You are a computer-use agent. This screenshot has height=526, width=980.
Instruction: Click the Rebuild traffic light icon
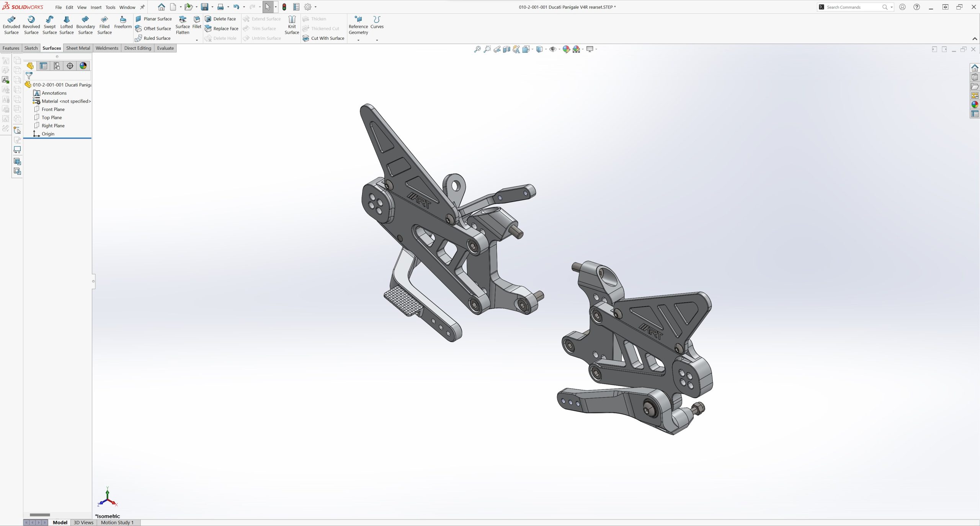click(284, 7)
